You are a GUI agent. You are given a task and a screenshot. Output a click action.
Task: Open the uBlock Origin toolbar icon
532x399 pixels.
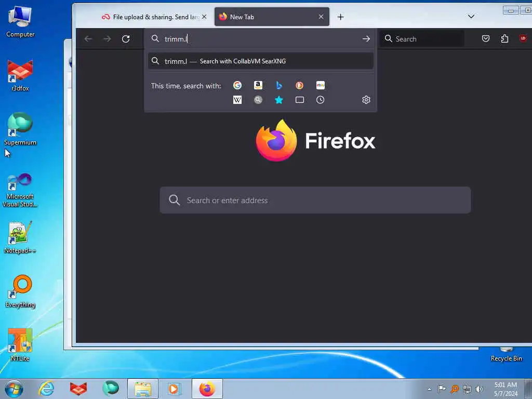point(523,38)
